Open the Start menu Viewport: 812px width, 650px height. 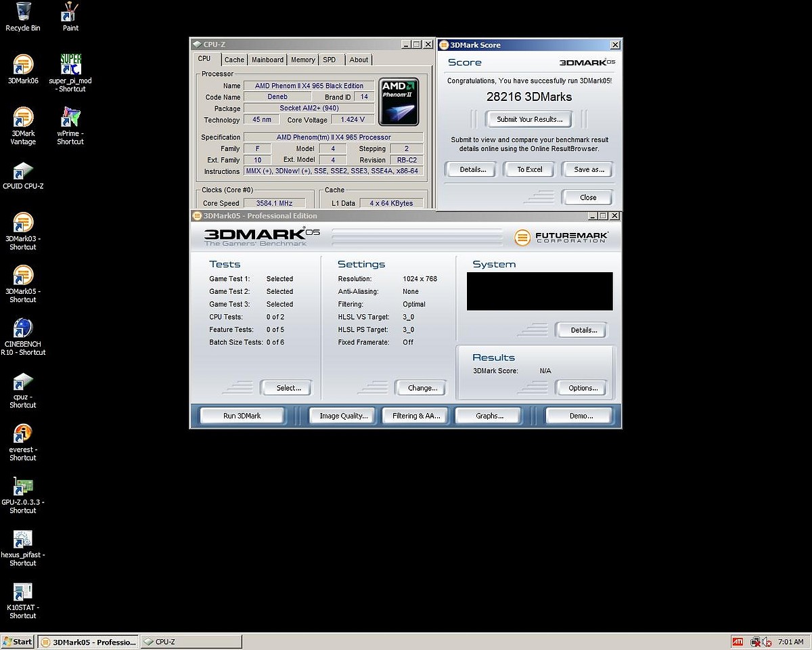(18, 641)
